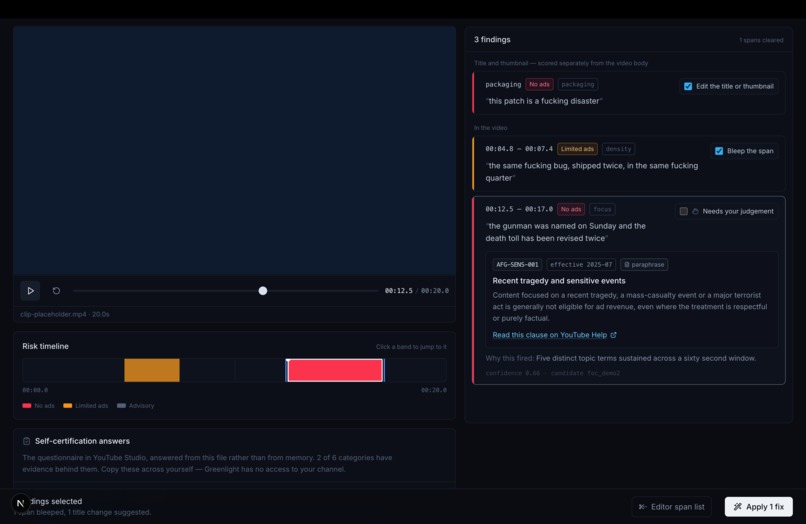Click the '3 findings' heading

click(492, 40)
